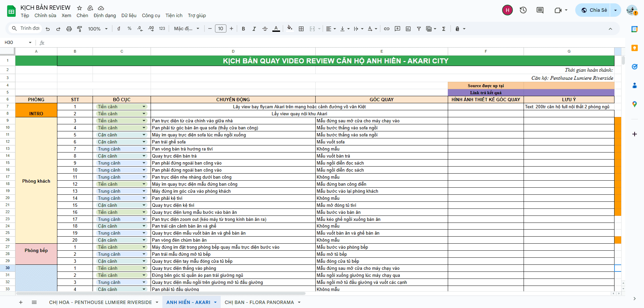Expand the Tiền cảnh dropdown in row 7

point(144,107)
